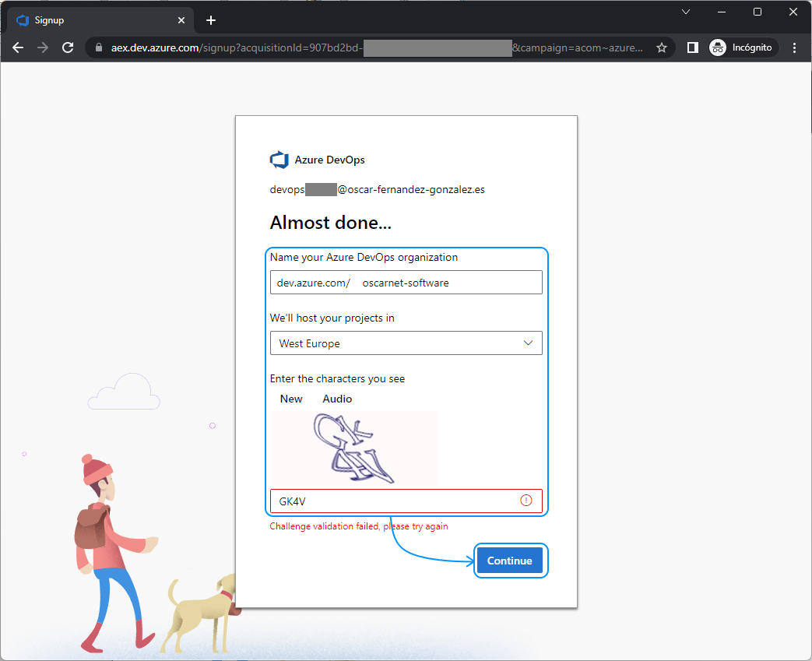Viewport: 812px width, 661px height.
Task: Click the browser forward arrow
Action: tap(43, 47)
